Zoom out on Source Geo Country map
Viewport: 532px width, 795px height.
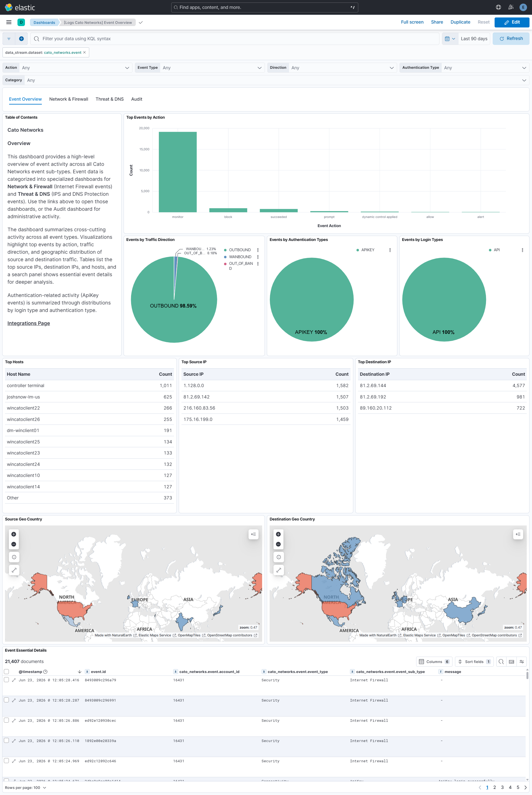(x=14, y=544)
